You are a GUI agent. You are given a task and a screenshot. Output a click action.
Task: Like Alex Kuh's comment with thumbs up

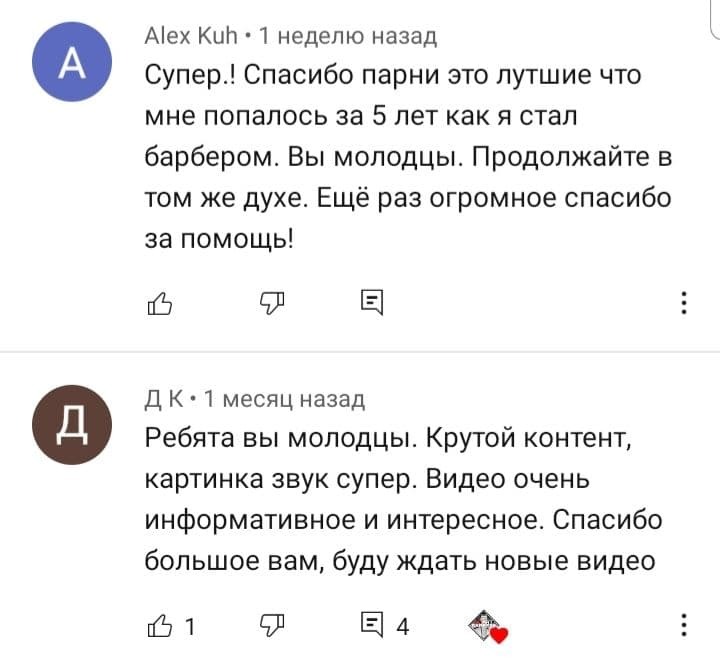pos(160,302)
